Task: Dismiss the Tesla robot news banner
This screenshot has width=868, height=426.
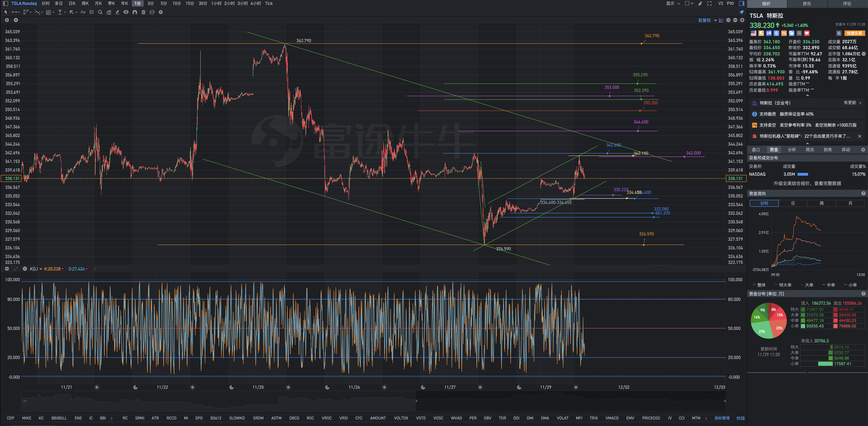Action: (860, 136)
